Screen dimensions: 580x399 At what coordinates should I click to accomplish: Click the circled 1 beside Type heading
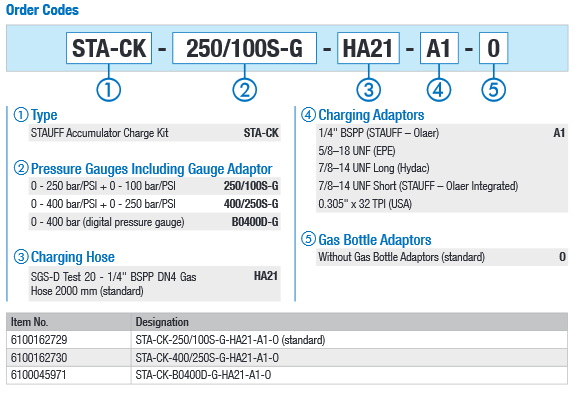tap(21, 115)
